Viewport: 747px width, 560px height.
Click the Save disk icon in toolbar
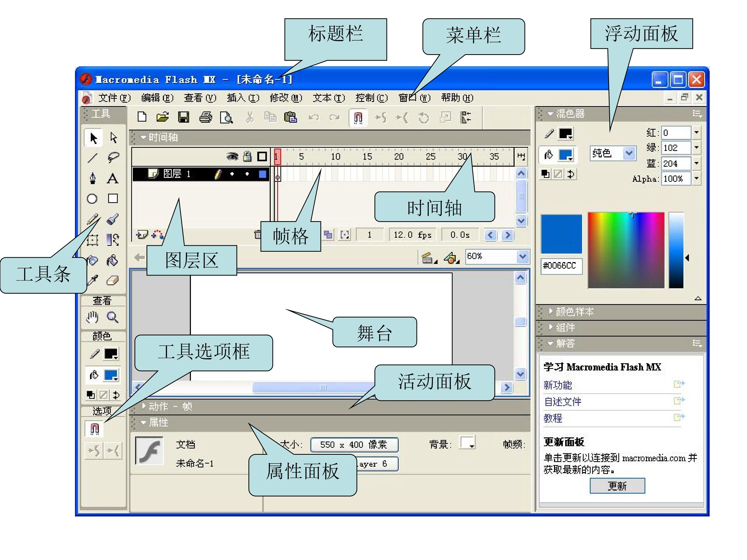tap(184, 117)
